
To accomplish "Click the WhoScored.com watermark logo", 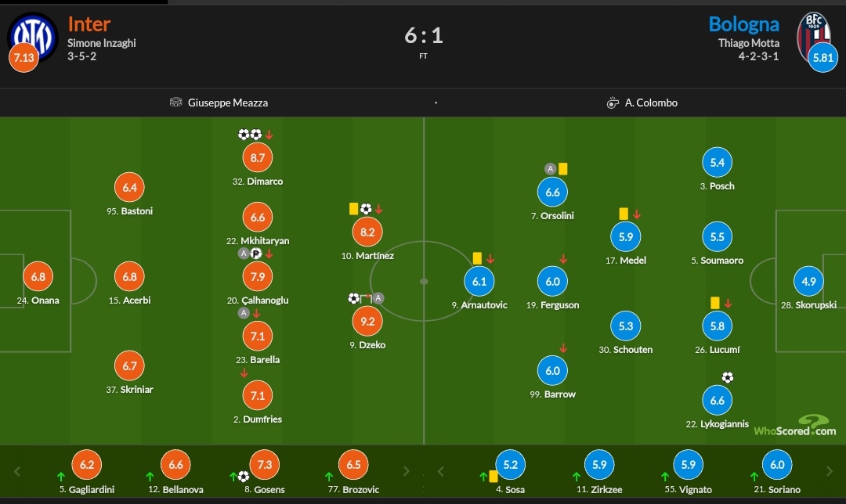I will coord(795,425).
